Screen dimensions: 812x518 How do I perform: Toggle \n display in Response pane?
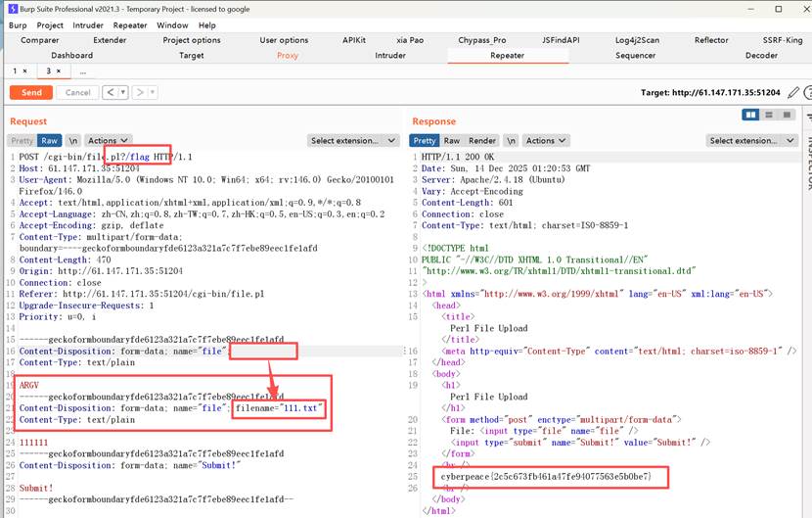tap(511, 141)
